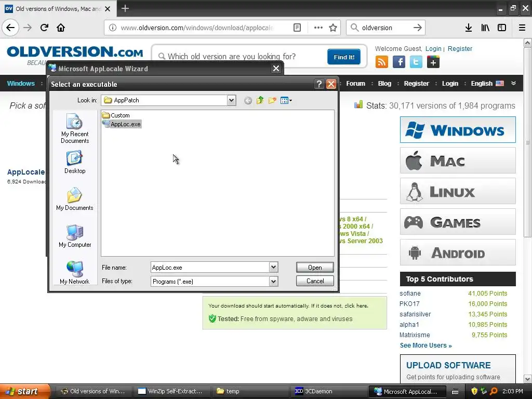
Task: Click the Games platform banner
Action: point(458,222)
